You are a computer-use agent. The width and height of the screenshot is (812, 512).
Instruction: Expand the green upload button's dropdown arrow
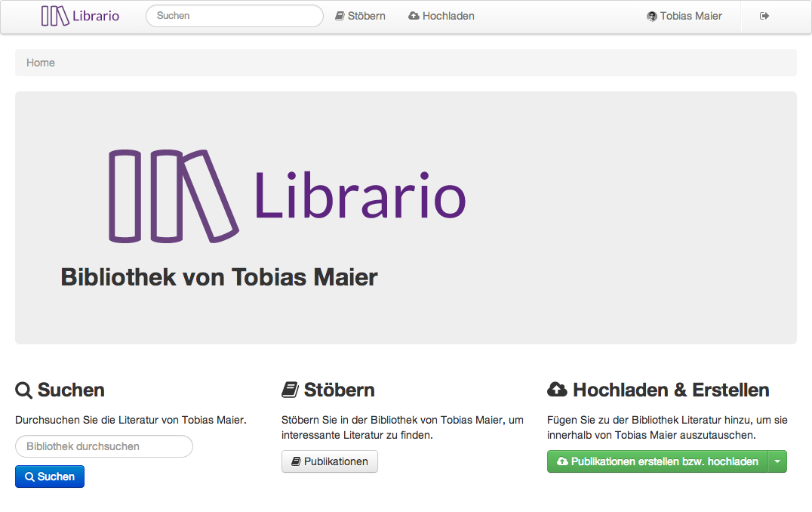pos(777,461)
